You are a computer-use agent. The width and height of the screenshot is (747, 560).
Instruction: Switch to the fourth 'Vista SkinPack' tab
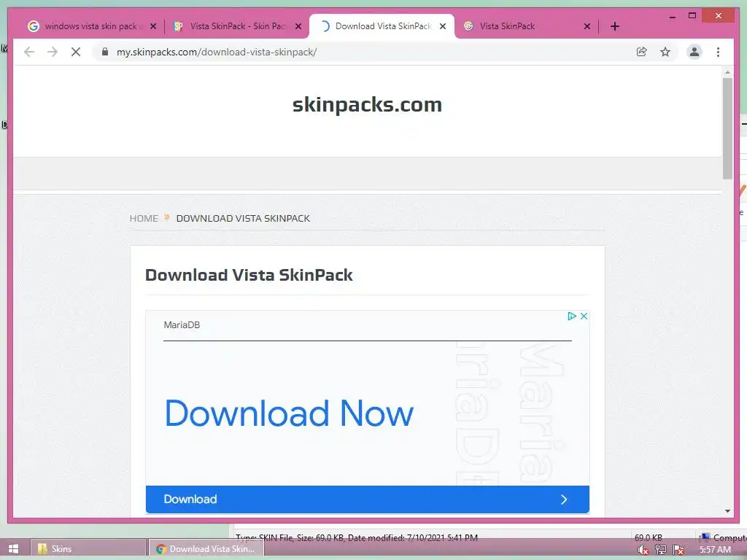point(527,26)
